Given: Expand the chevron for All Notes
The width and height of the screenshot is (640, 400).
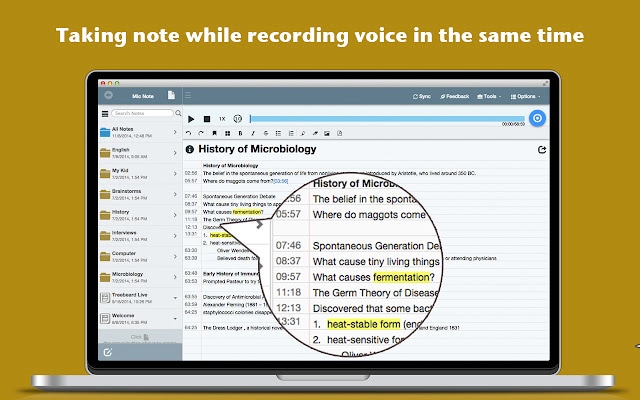Looking at the screenshot, I should (x=175, y=132).
